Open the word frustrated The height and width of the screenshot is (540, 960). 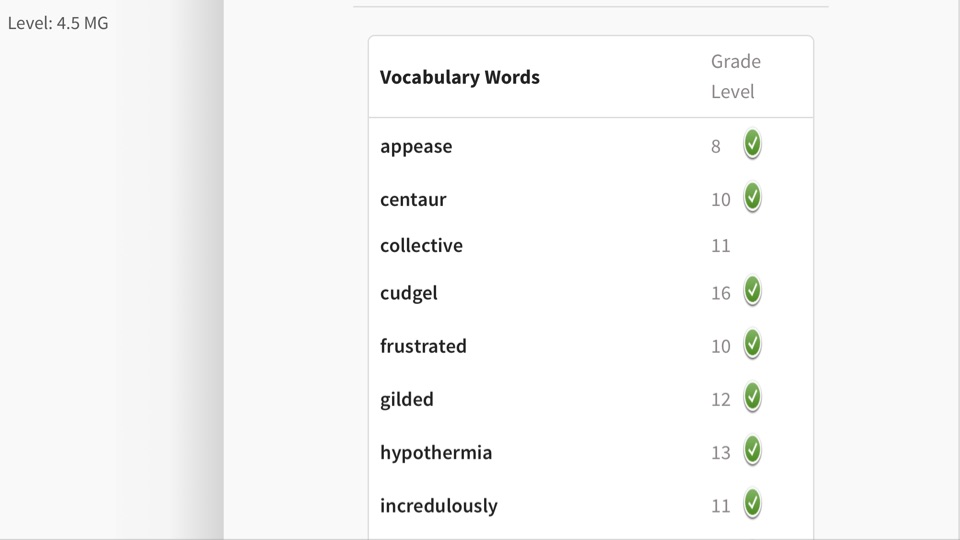pyautogui.click(x=423, y=346)
